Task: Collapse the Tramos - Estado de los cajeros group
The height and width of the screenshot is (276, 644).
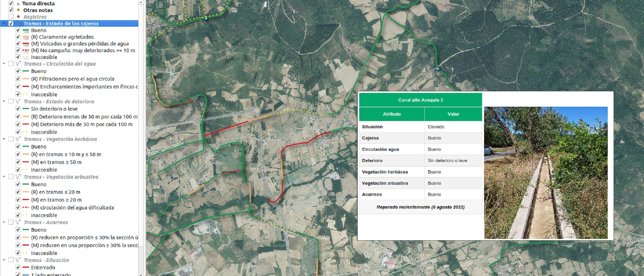Action: (4, 24)
